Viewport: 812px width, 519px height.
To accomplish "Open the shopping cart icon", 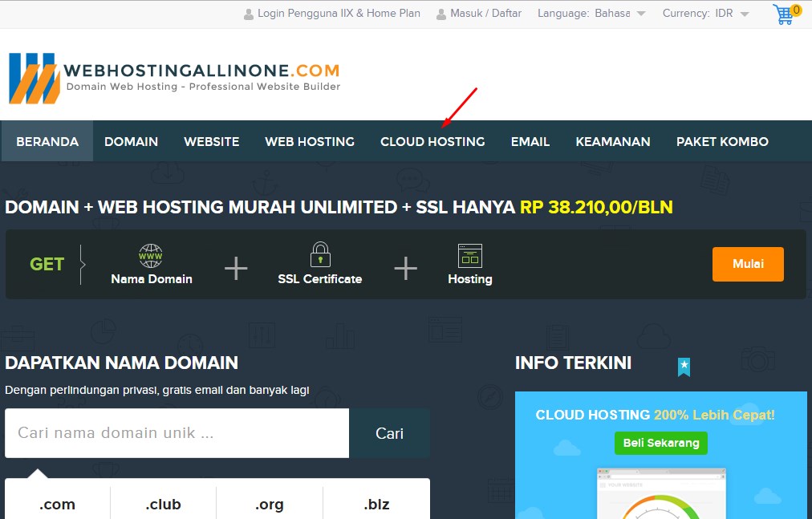I will 784,14.
